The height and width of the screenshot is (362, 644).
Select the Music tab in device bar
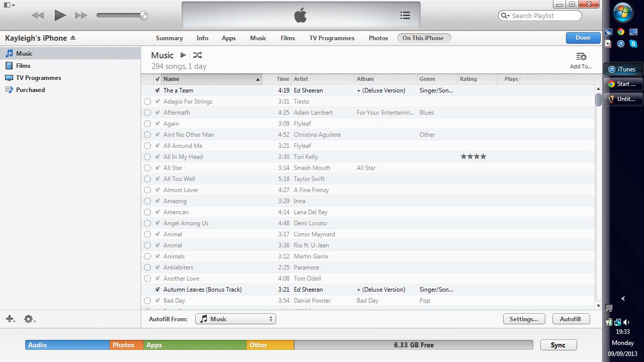pos(258,38)
